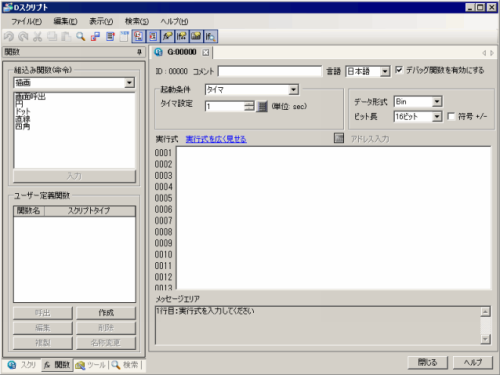The height and width of the screenshot is (375, 500).
Task: Pin the 関数 panel with pushpin icon
Action: (x=139, y=52)
